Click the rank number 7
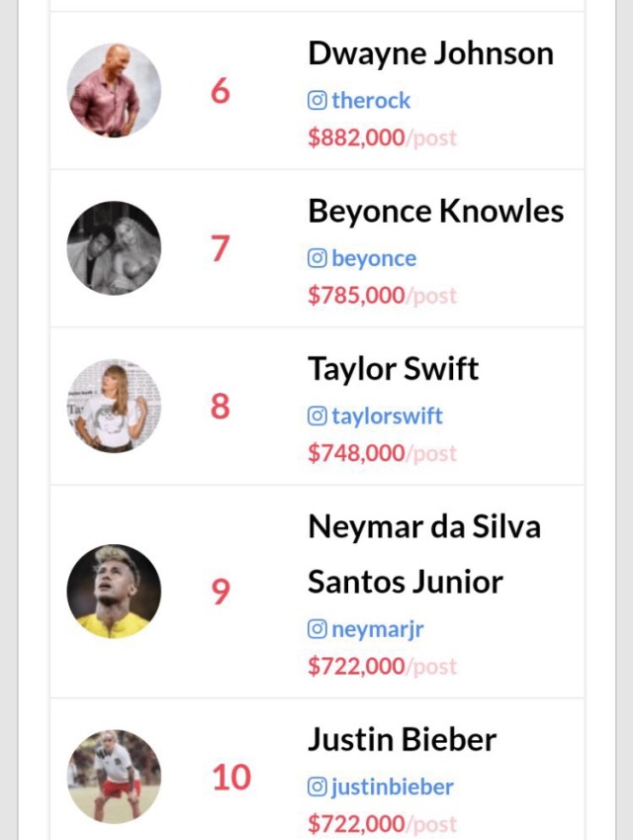633x840 pixels. click(221, 248)
